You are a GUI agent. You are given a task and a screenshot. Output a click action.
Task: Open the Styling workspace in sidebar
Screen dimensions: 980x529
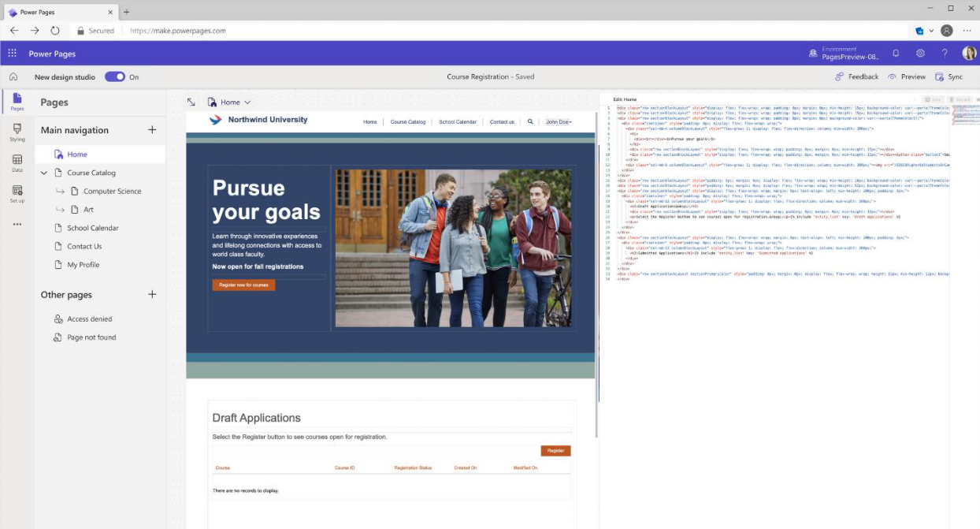coord(17,132)
